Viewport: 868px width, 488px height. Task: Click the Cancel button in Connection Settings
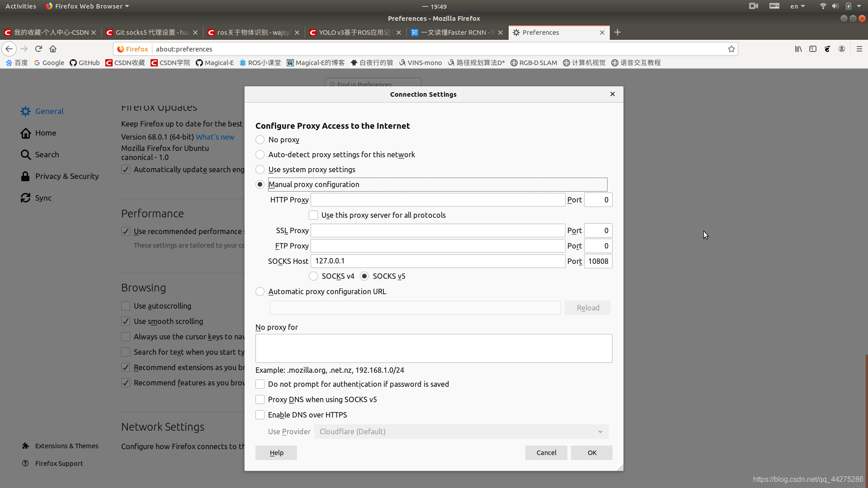coord(547,452)
